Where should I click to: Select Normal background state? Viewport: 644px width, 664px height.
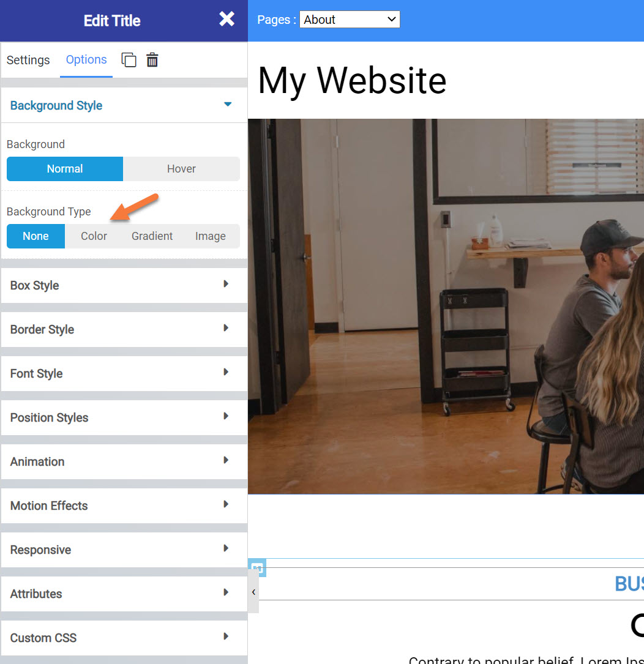(x=65, y=169)
